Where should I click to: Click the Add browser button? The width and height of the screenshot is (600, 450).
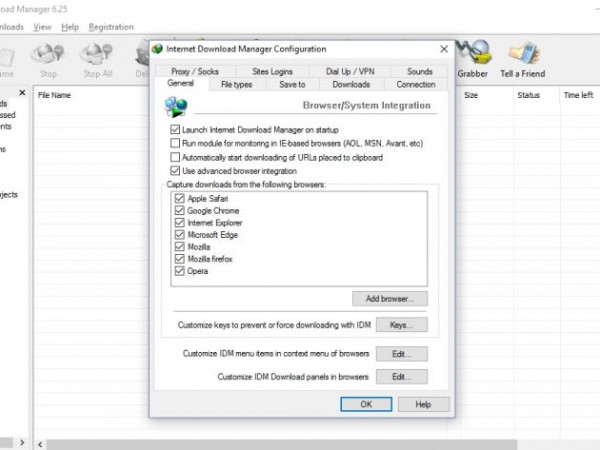390,298
